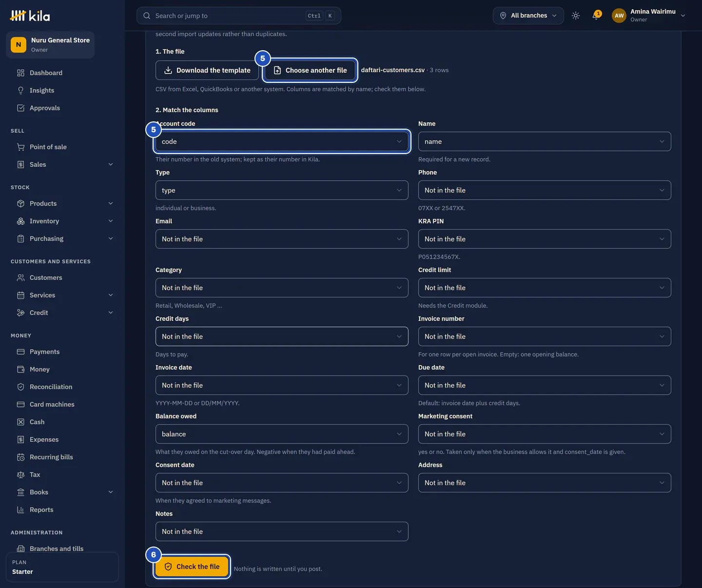Open the Card machines menu item
The height and width of the screenshot is (588, 702).
(65, 405)
